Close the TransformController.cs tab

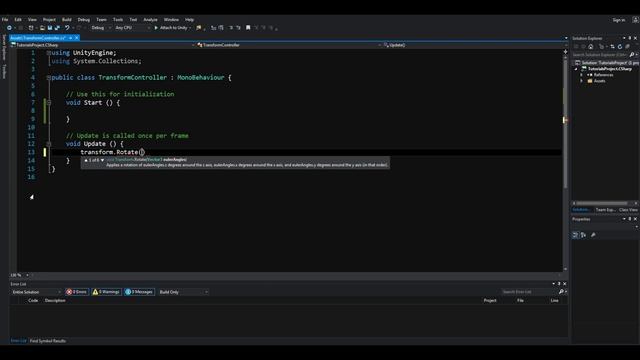click(76, 38)
